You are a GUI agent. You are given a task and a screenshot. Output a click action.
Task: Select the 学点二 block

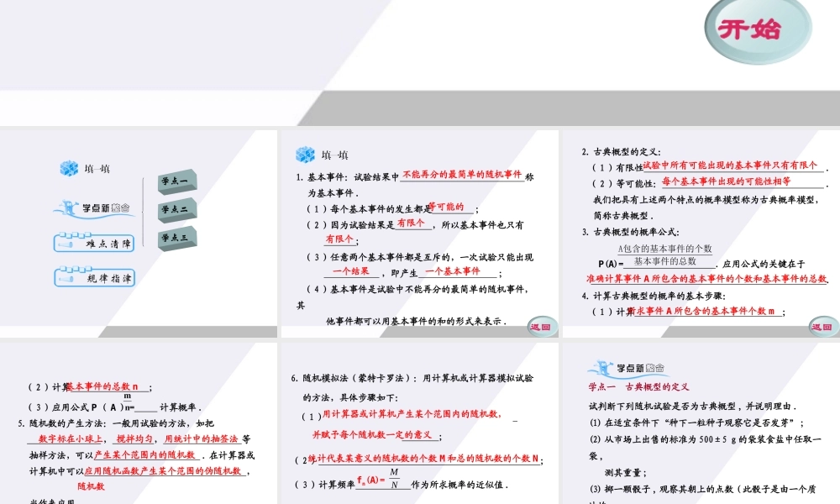pos(177,209)
